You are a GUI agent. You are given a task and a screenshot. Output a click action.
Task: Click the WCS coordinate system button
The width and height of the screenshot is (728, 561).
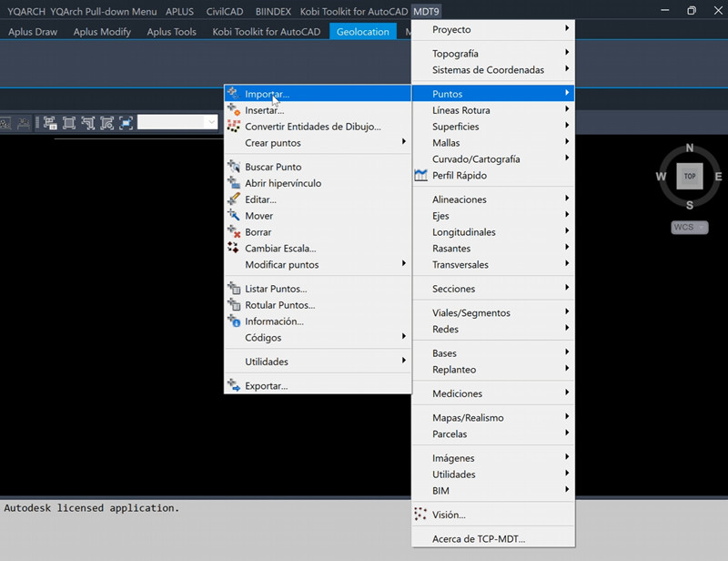pyautogui.click(x=689, y=227)
